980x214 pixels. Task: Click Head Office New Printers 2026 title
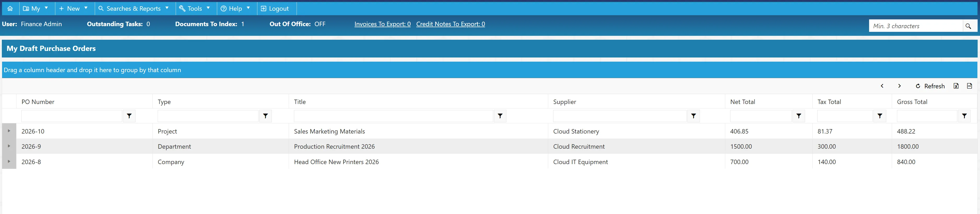click(336, 162)
